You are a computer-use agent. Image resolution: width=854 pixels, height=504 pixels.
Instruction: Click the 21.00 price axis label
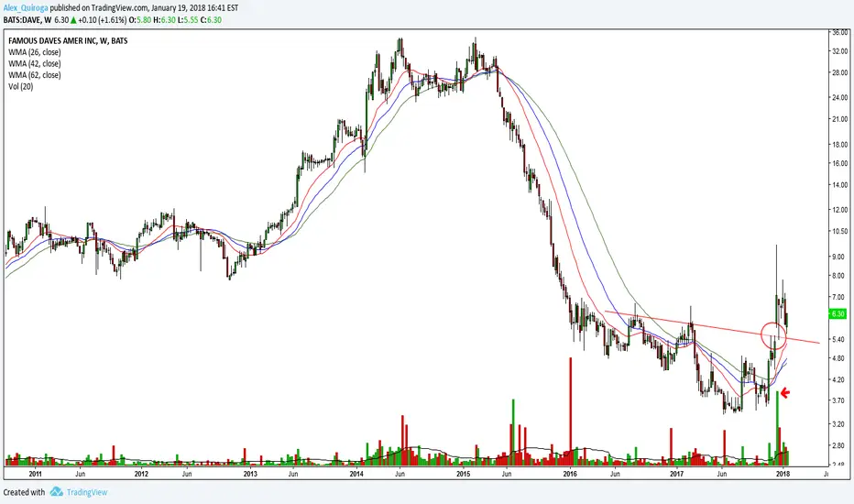(x=839, y=119)
